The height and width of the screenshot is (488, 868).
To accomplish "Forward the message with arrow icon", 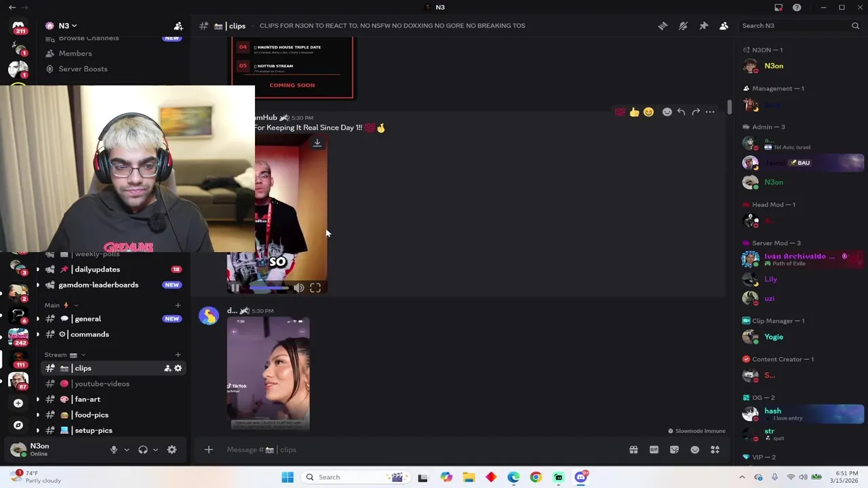I will click(696, 112).
